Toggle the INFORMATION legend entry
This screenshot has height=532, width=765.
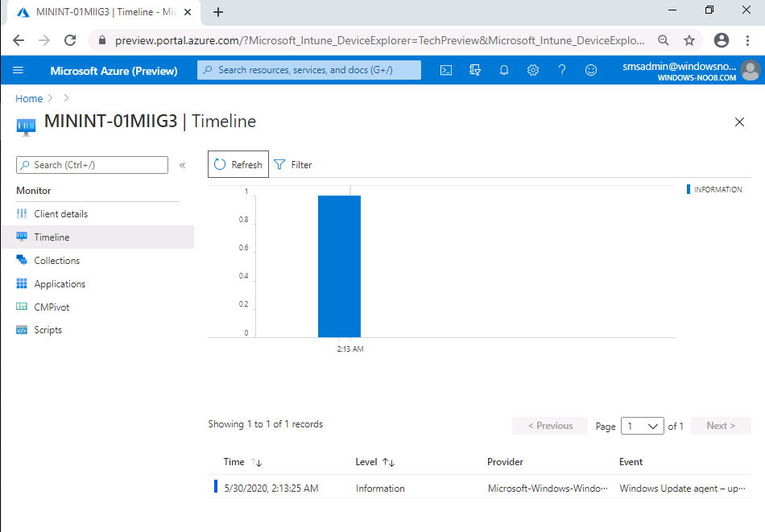point(714,189)
